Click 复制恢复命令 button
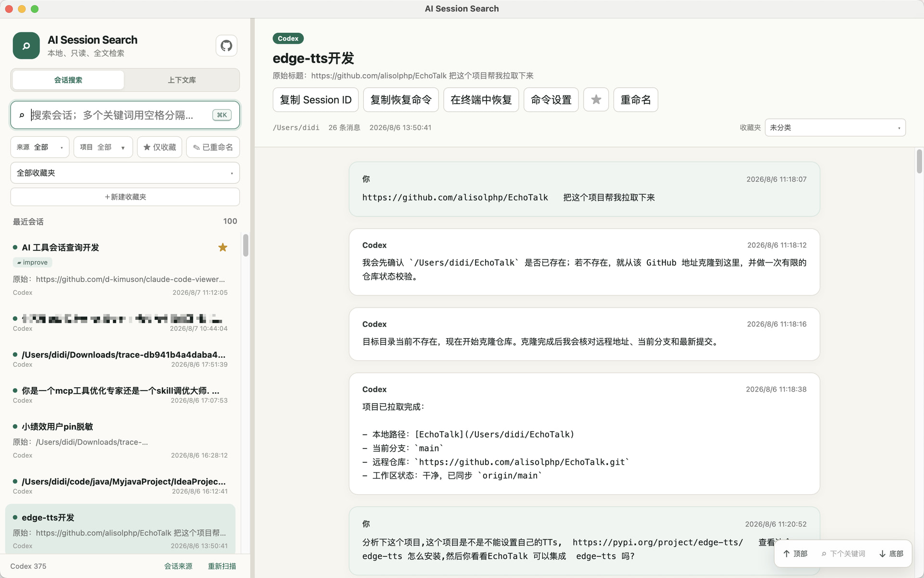Viewport: 924px width, 578px height. click(x=401, y=100)
